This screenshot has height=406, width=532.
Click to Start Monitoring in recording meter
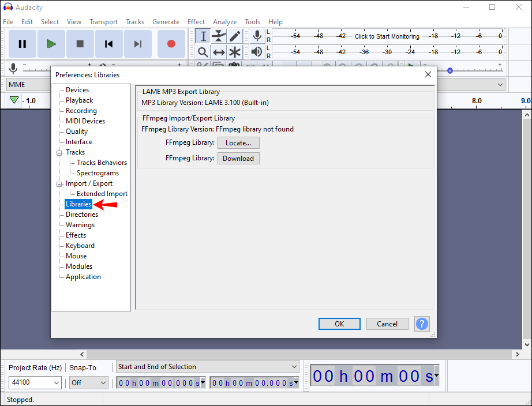point(387,36)
